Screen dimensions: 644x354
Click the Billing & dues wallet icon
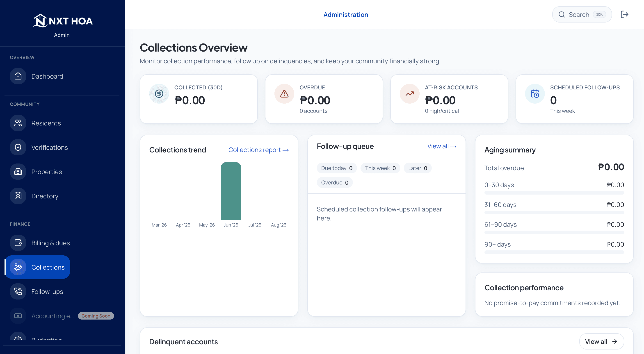pos(18,243)
